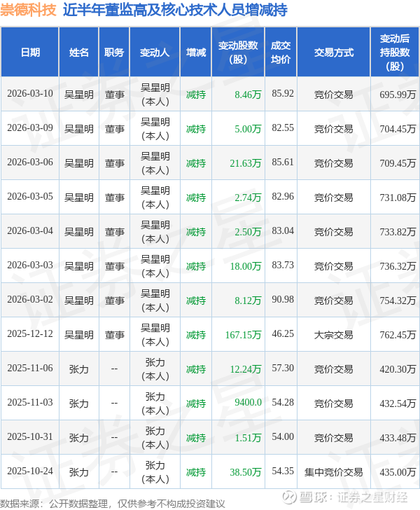
Task: Click the holdings value 733.82万
Action: 398,232
